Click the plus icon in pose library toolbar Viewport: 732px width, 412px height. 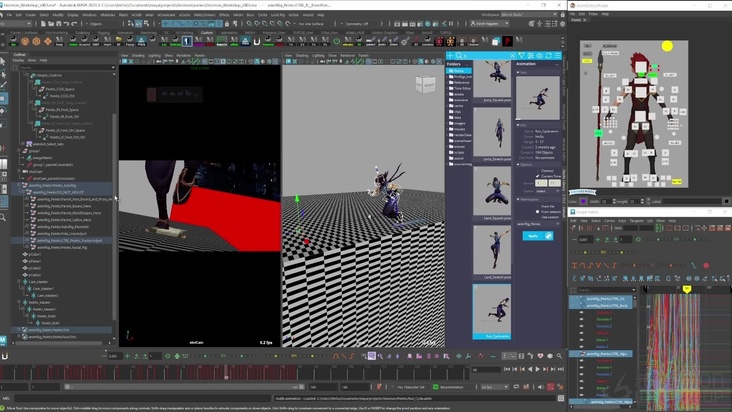point(452,54)
